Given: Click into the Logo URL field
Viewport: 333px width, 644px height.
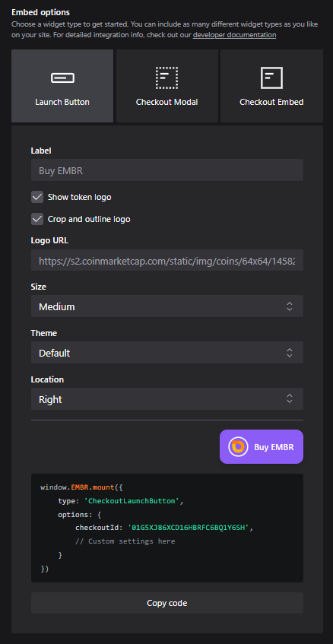Looking at the screenshot, I should 167,260.
